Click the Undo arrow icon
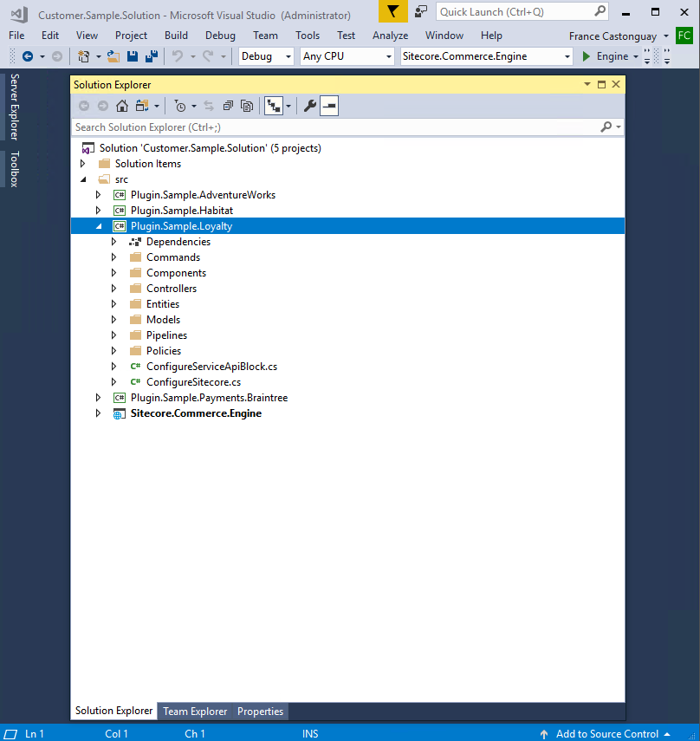 (x=178, y=56)
